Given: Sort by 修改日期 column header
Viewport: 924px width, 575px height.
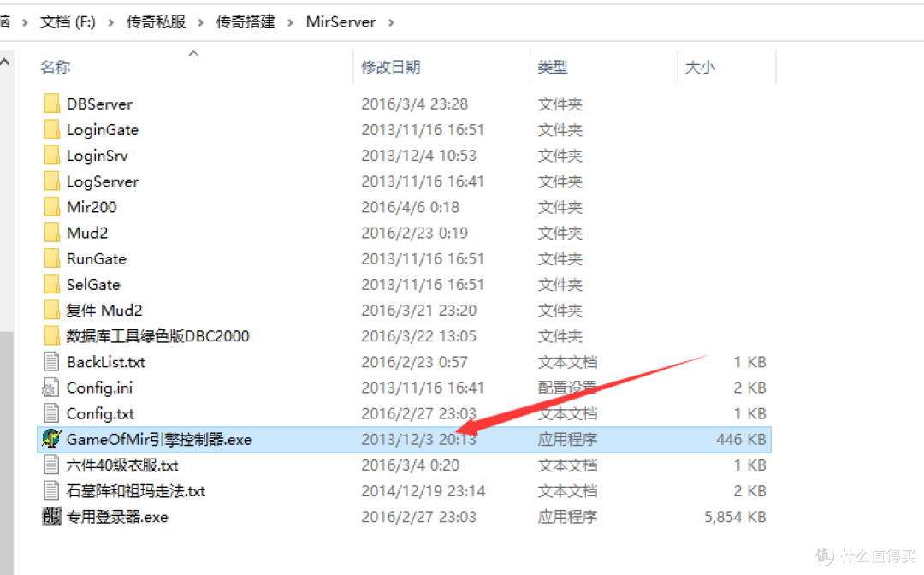Looking at the screenshot, I should (x=390, y=67).
